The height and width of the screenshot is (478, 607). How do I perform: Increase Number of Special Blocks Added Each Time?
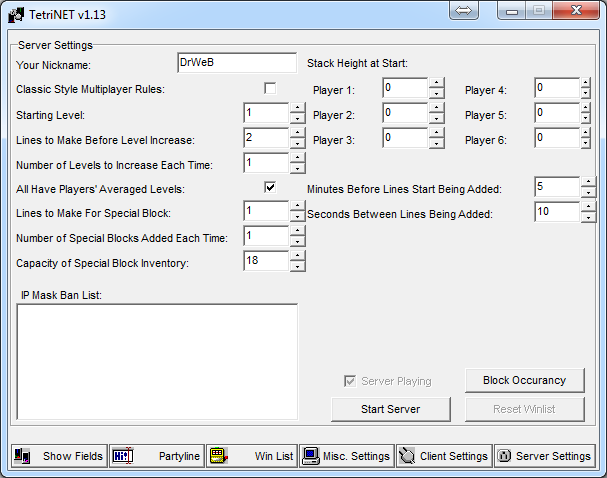pos(297,231)
